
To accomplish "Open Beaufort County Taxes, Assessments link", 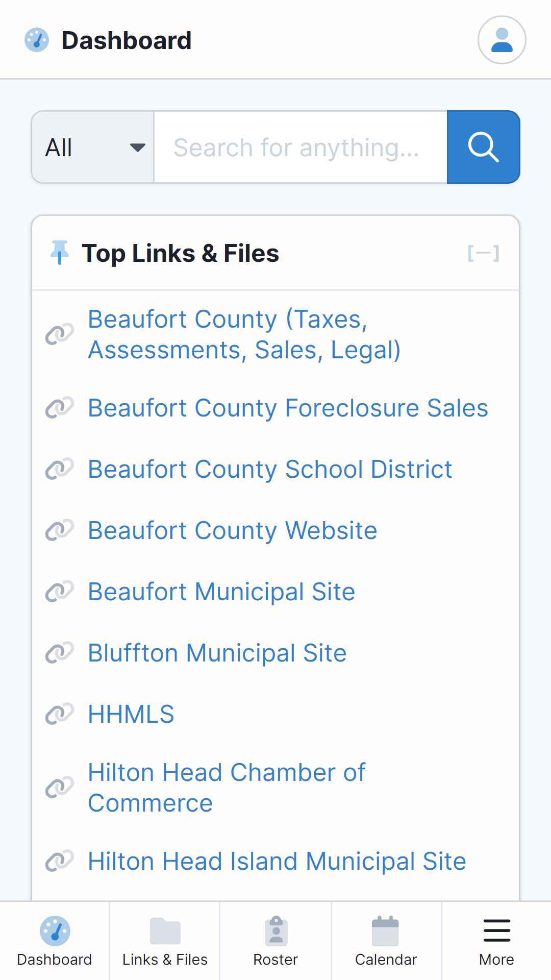I will tap(244, 334).
